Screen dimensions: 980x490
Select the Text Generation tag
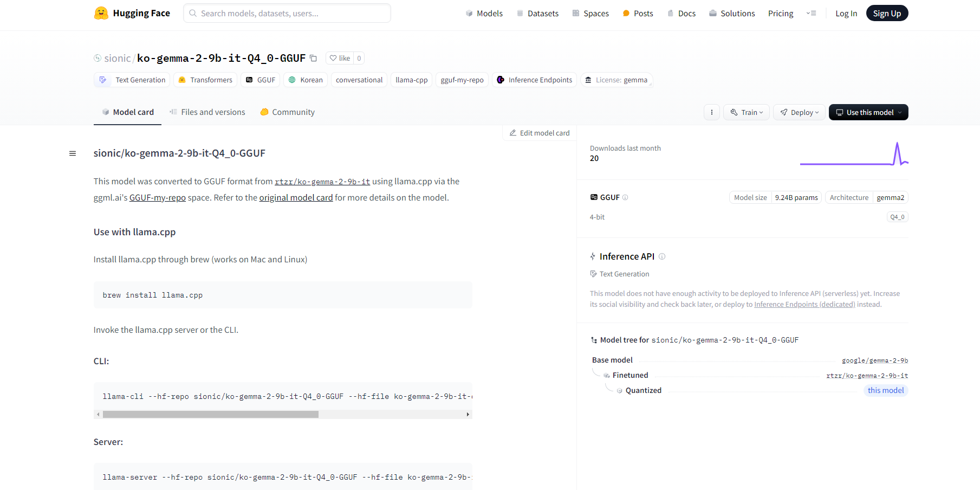click(132, 80)
